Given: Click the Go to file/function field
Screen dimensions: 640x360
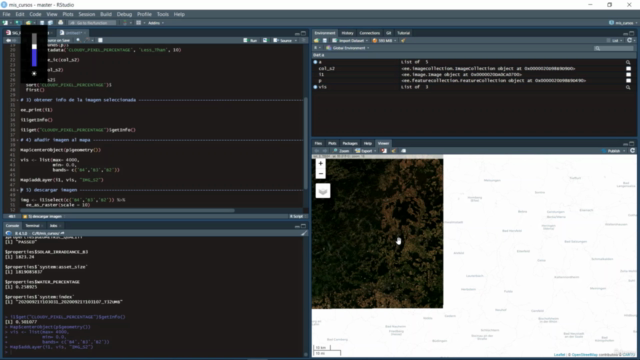Looking at the screenshot, I should (92, 23).
